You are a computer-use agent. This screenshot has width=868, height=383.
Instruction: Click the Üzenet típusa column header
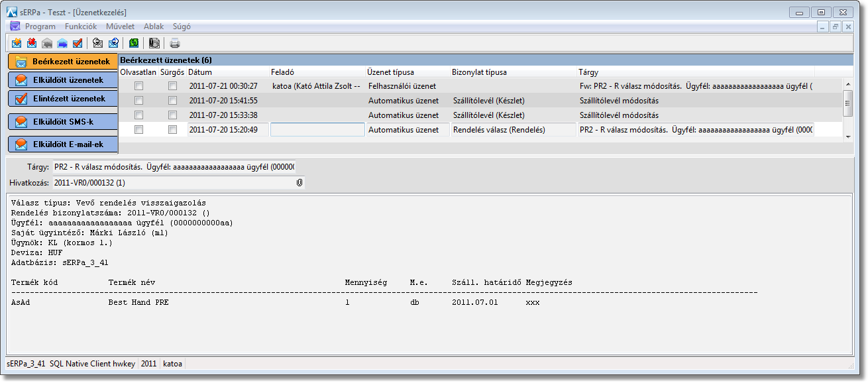[407, 72]
